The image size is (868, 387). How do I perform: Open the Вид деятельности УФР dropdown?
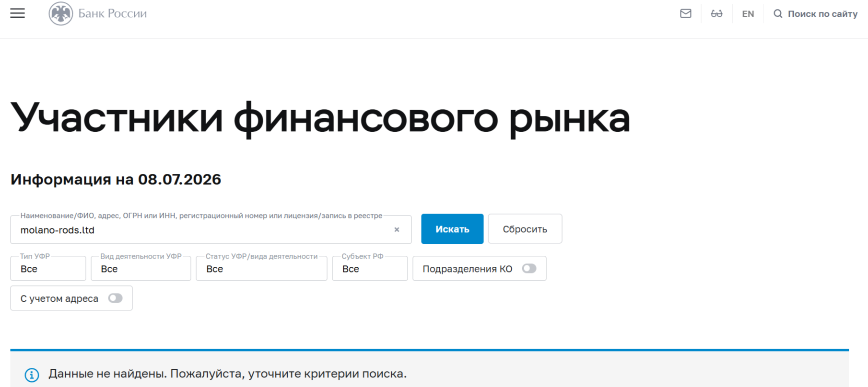point(141,269)
